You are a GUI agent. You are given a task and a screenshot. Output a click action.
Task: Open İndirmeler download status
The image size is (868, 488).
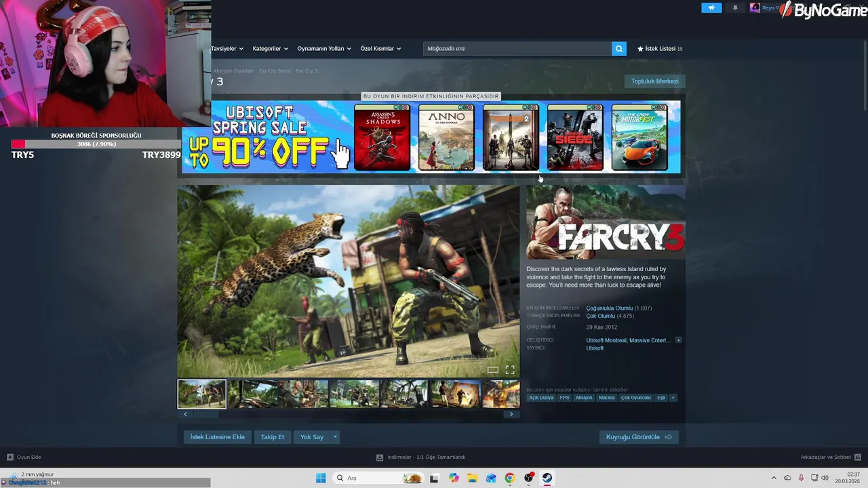(x=420, y=457)
